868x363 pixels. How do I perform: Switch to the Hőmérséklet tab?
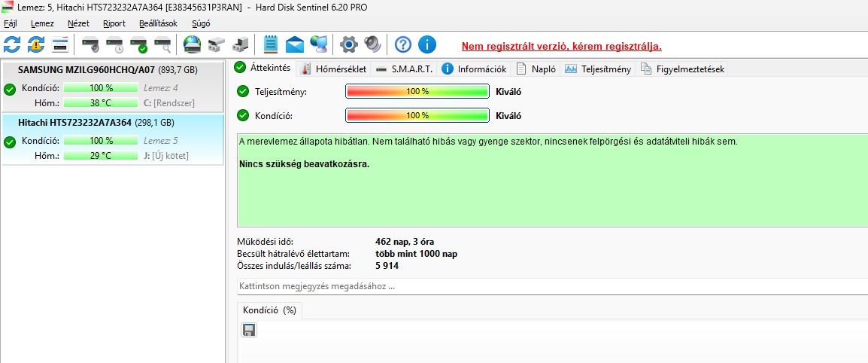tap(334, 69)
